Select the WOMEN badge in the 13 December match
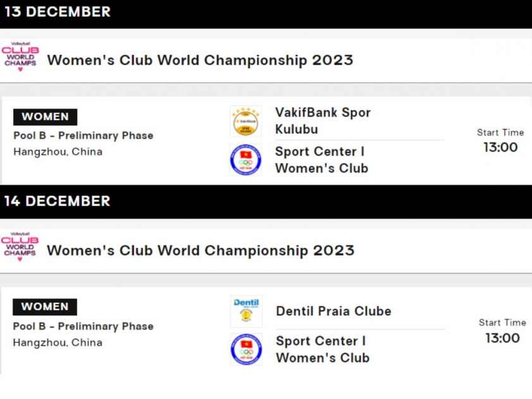532x399 pixels. (45, 117)
